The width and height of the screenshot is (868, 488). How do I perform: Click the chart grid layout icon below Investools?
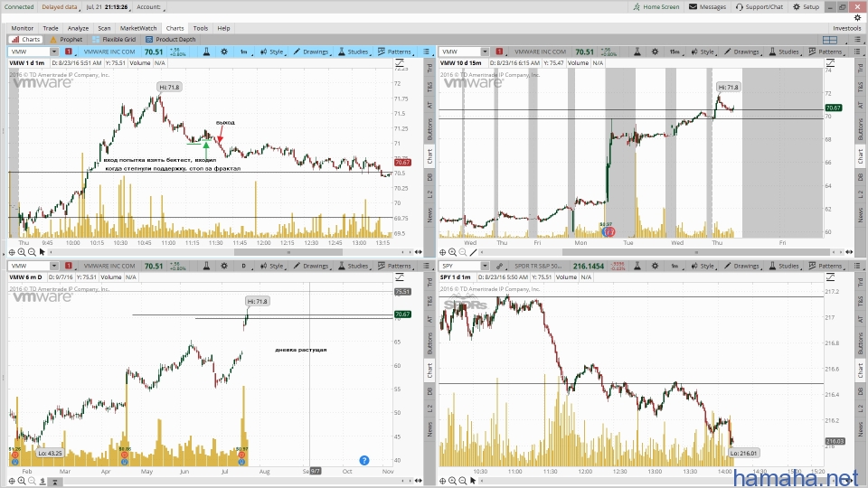pos(847,40)
